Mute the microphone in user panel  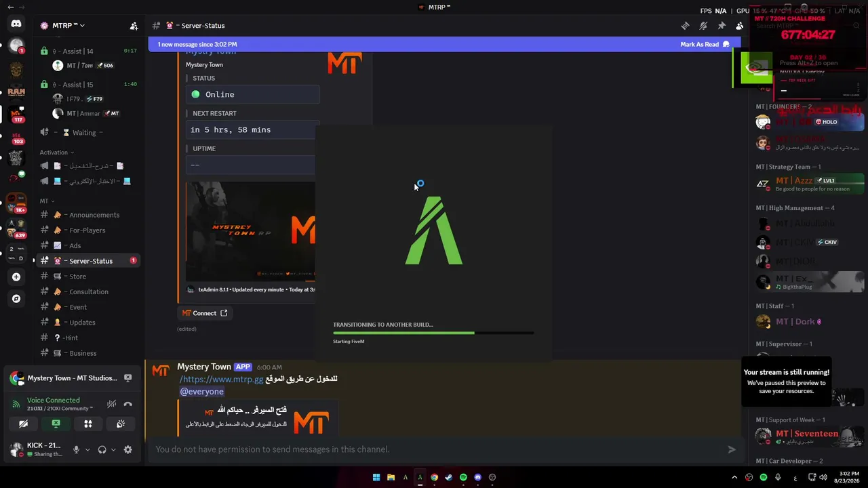coord(76,449)
